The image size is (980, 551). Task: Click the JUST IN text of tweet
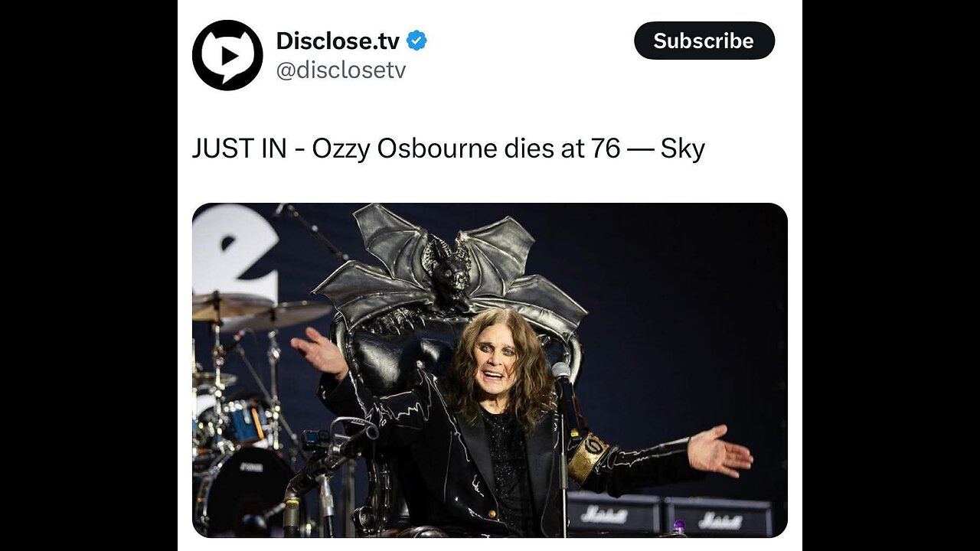click(x=239, y=148)
